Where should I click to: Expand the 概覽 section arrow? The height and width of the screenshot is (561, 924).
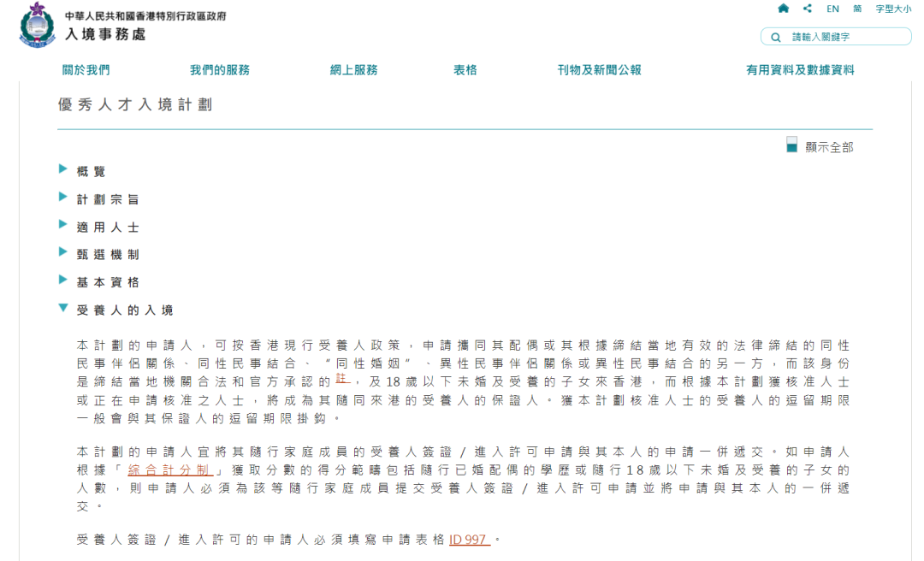coord(63,169)
